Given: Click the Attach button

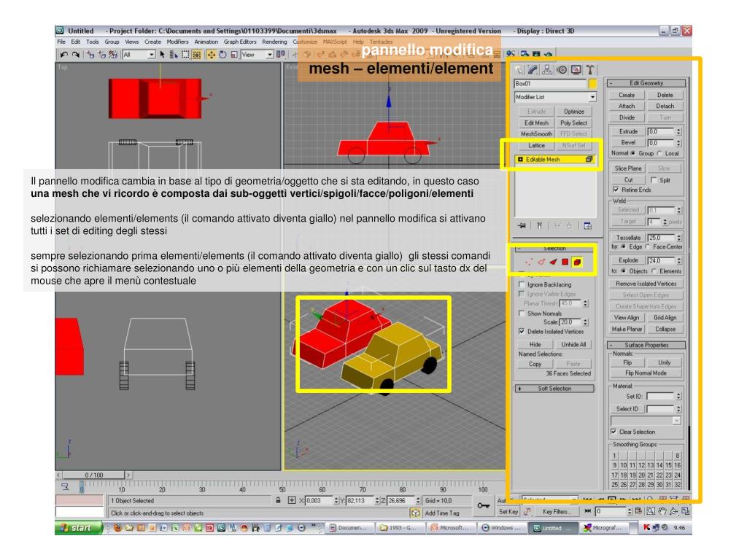Looking at the screenshot, I should point(627,106).
